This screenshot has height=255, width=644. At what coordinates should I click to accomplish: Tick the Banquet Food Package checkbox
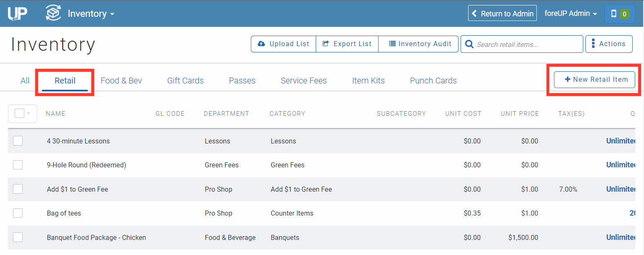pos(18,237)
